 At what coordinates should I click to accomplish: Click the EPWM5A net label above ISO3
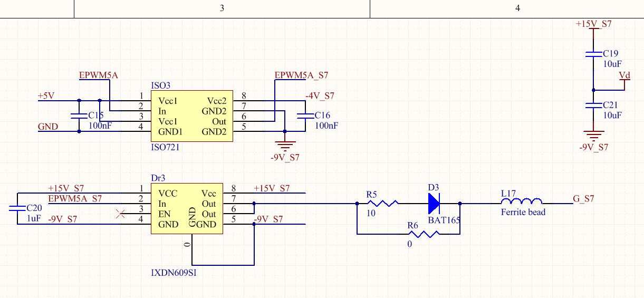(99, 75)
